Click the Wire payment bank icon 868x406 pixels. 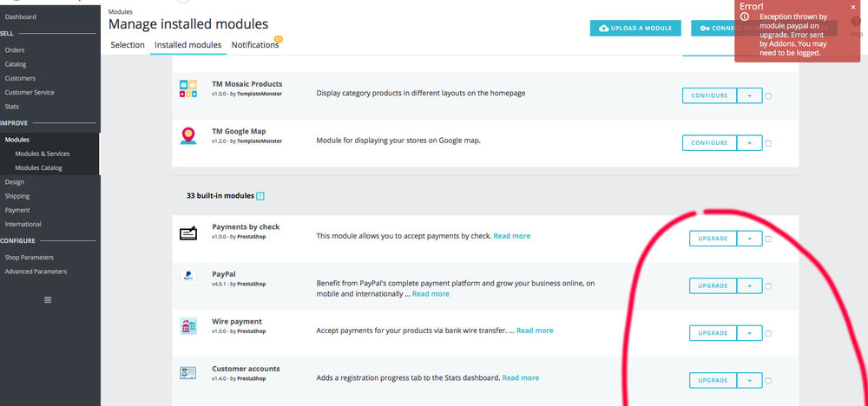click(188, 326)
